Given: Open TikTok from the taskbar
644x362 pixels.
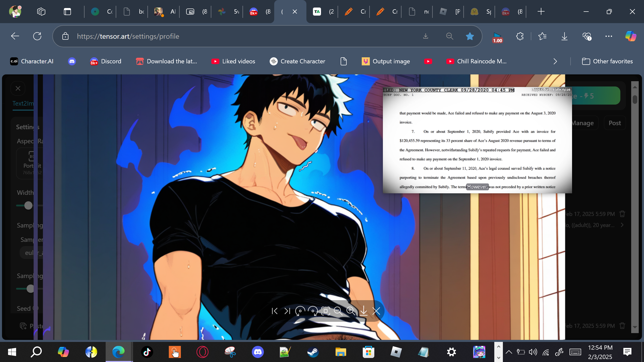Looking at the screenshot, I should click(x=147, y=352).
